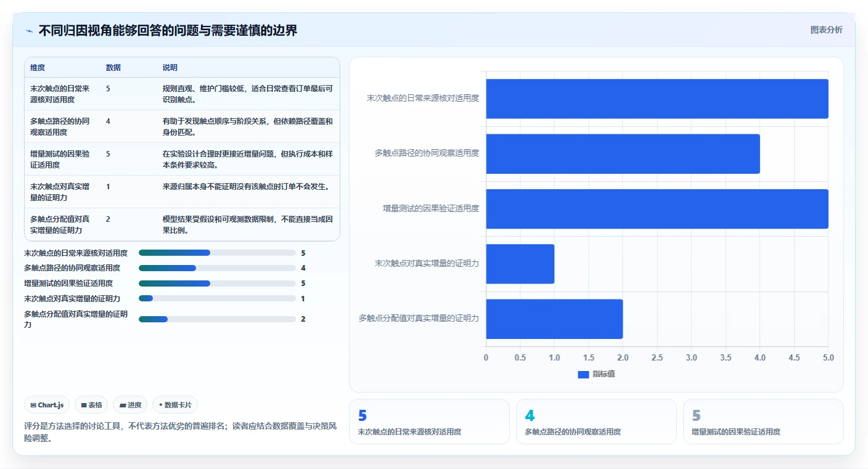The image size is (868, 469).
Task: Click the footnote beginning 评分是方法选择的讨论工具
Action: click(180, 433)
